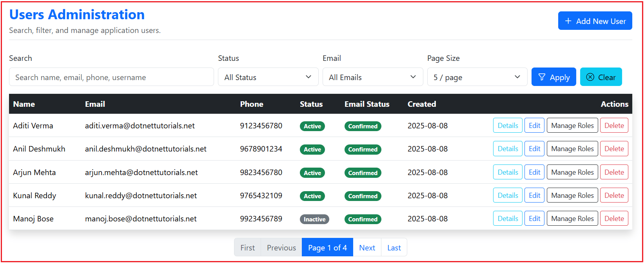Click phone number 9123456780

[261, 126]
